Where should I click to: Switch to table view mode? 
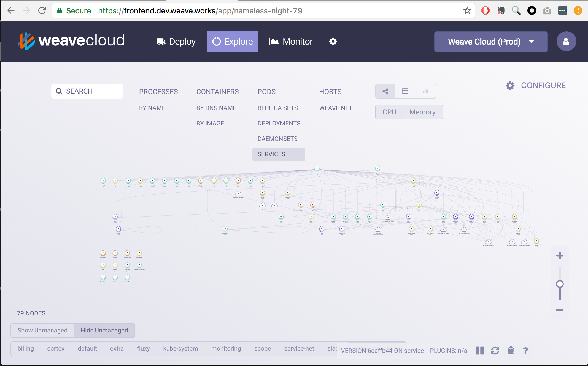(x=405, y=91)
